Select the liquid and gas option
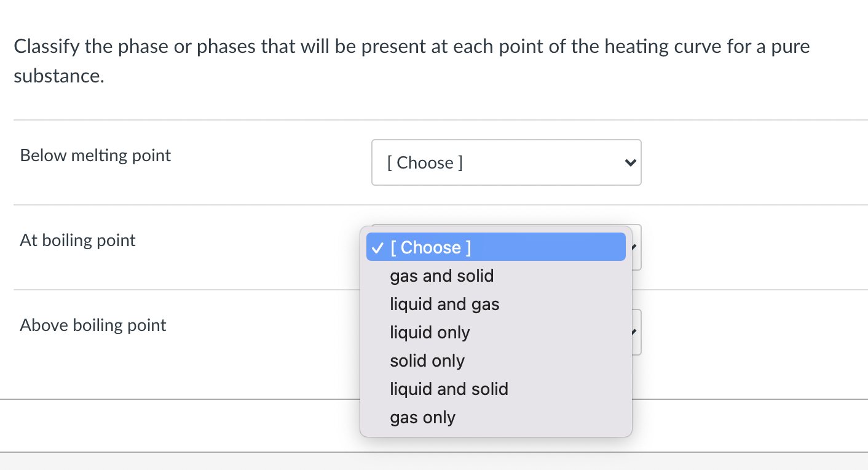Screen dimensions: 868x470 [x=444, y=304]
